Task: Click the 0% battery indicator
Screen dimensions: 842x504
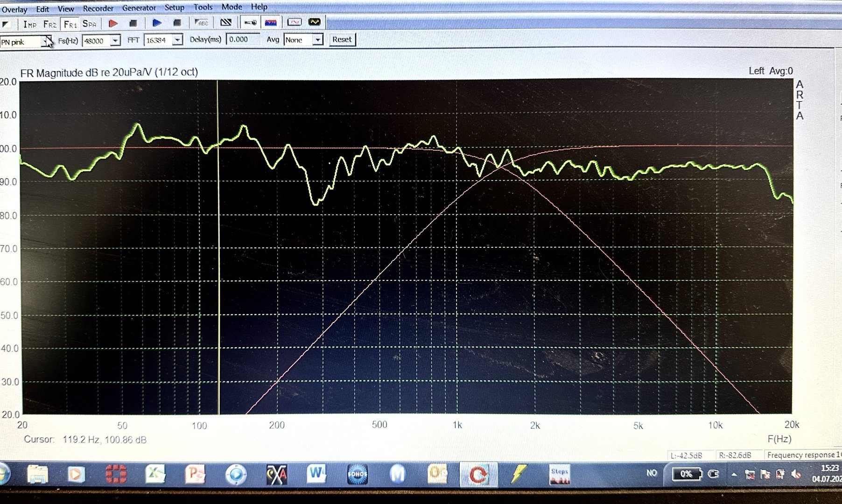Action: (x=687, y=474)
